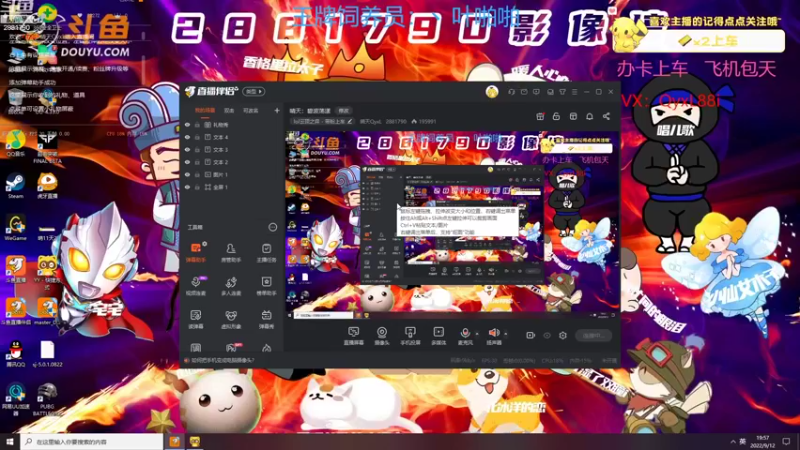
Task: Click the popularity count 195991
Action: [x=427, y=121]
